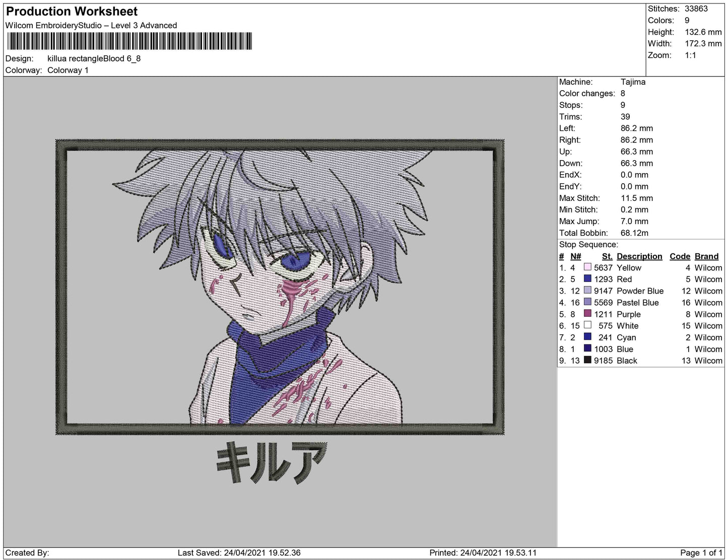Select the Zoom value "1:1"
Image resolution: width=728 pixels, height=560 pixels.
click(x=691, y=55)
